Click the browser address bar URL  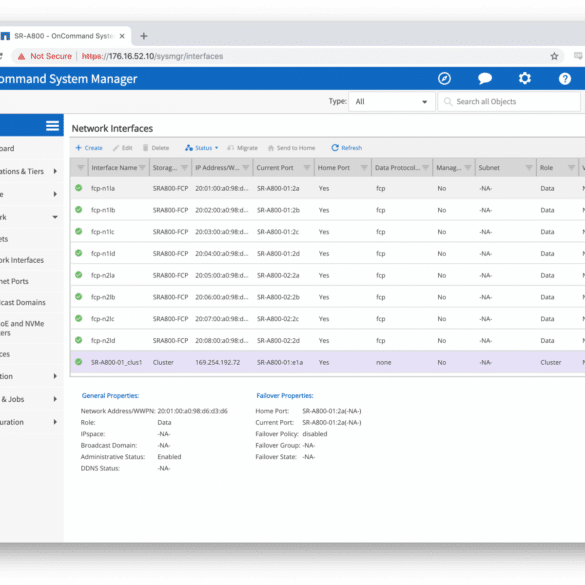[152, 56]
